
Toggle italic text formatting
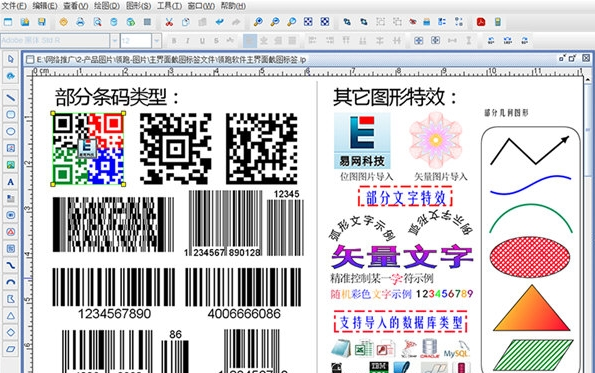pyautogui.click(x=188, y=41)
